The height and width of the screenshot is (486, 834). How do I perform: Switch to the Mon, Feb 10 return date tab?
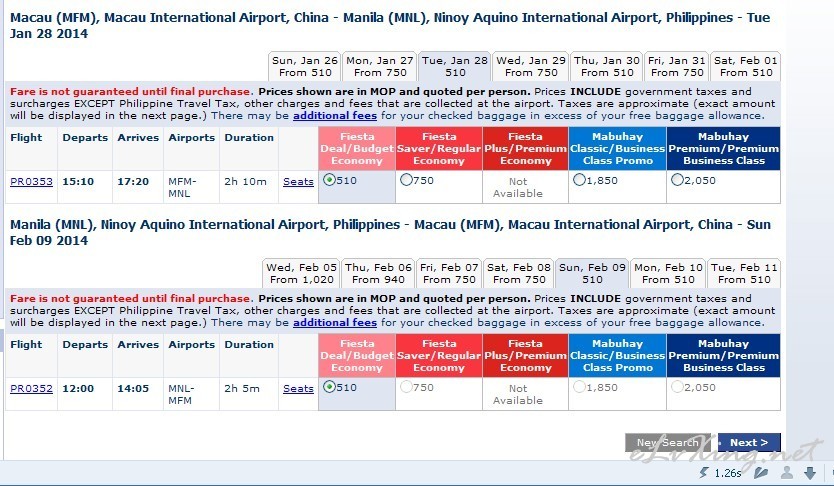pos(668,273)
